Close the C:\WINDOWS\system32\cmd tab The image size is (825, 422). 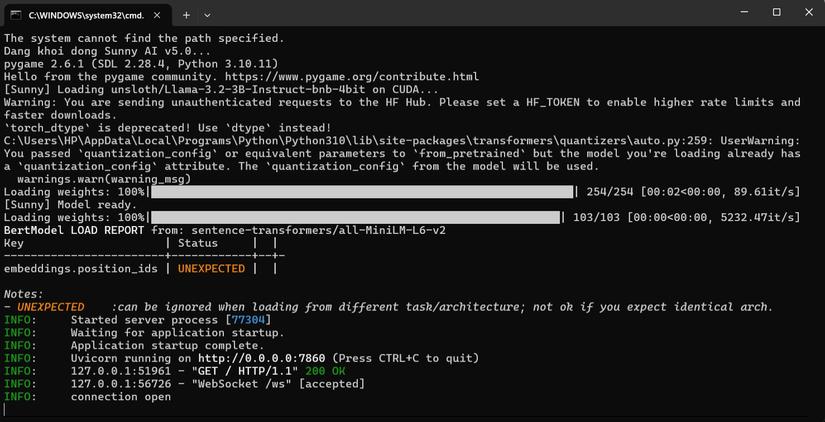click(x=157, y=15)
